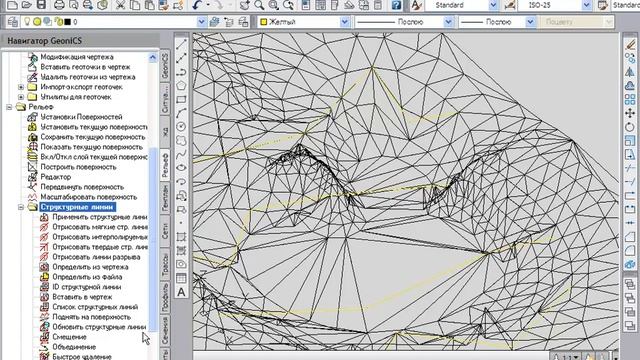The height and width of the screenshot is (360, 640).
Task: Expand the Утилиты для геоточек folder
Action: pos(21,97)
